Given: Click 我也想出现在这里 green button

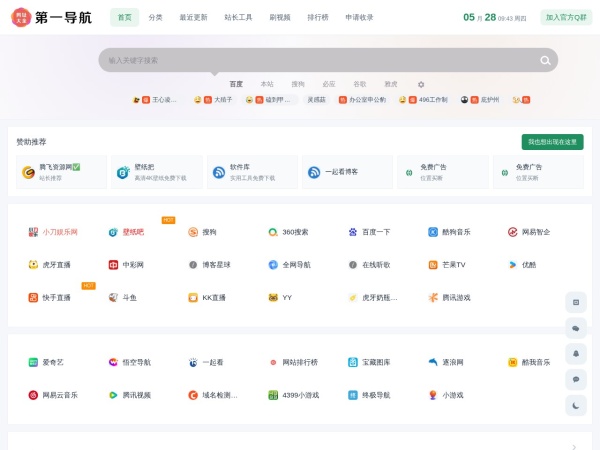Looking at the screenshot, I should pyautogui.click(x=552, y=142).
